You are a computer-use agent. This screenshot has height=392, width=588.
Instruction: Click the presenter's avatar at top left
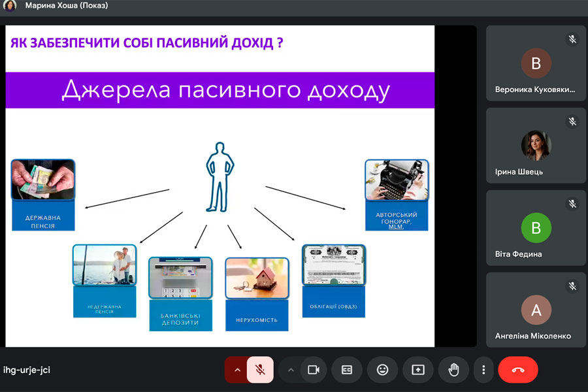(x=10, y=6)
